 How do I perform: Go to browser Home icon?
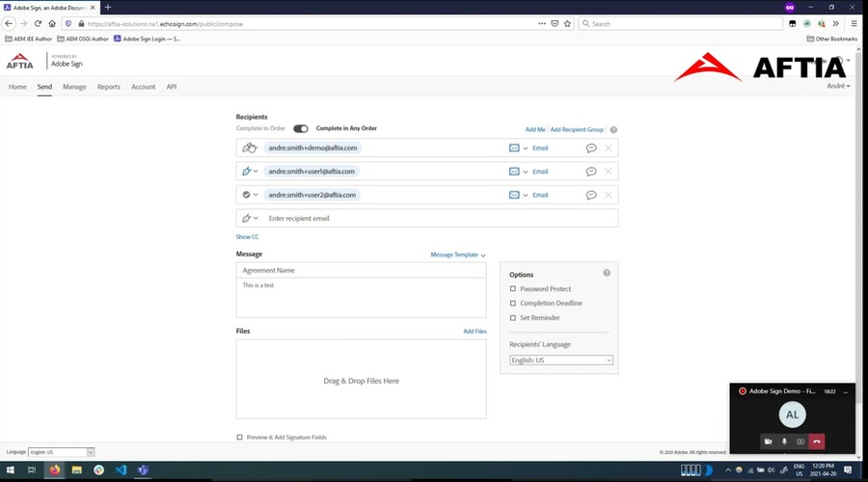pos(52,24)
